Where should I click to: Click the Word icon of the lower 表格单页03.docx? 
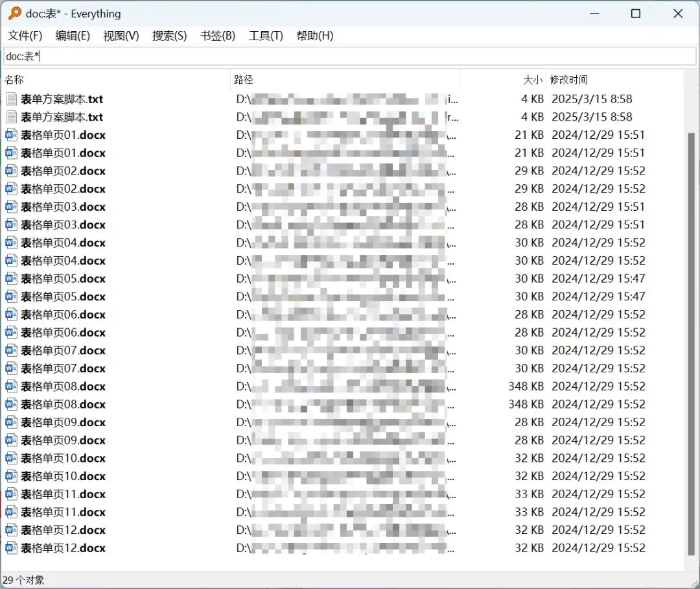(x=11, y=224)
